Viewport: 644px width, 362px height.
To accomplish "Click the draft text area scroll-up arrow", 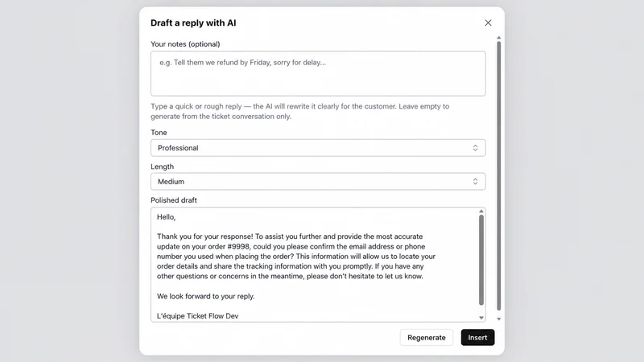I will [481, 211].
